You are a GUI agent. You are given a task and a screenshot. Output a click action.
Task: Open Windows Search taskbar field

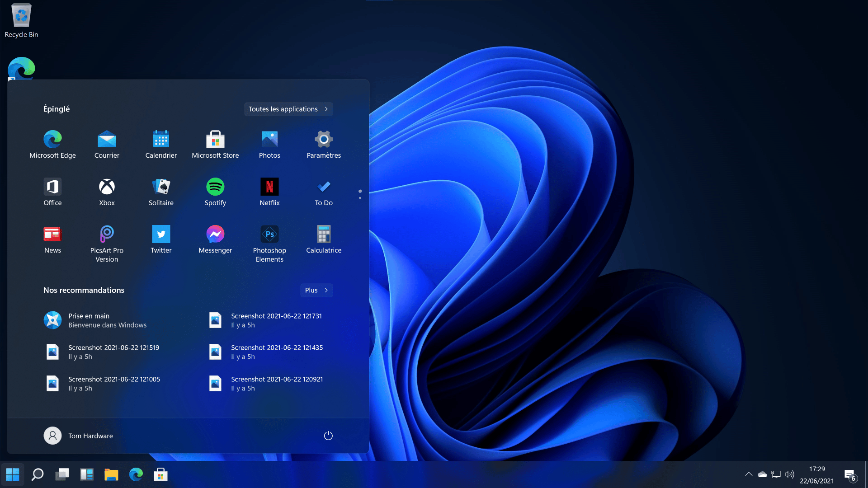pos(37,474)
